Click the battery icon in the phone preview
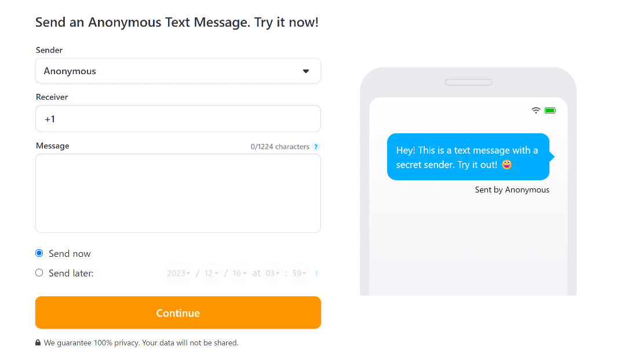The width and height of the screenshot is (623, 364). (x=550, y=110)
